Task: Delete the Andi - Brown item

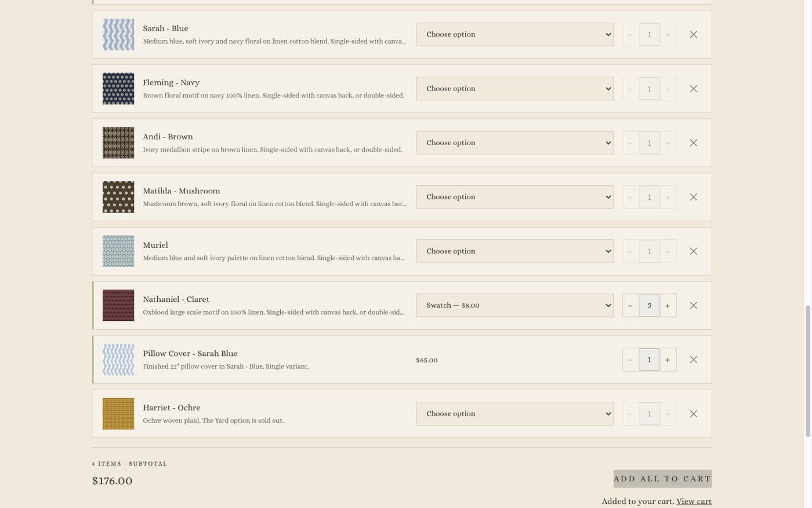Action: tap(693, 143)
